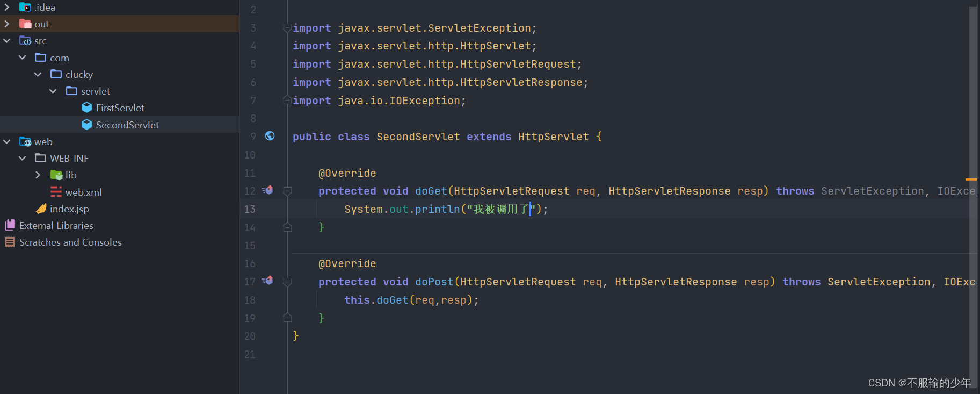Screen dimensions: 980x394
Task: Click the Scratches and Consoles icon
Action: (9, 242)
